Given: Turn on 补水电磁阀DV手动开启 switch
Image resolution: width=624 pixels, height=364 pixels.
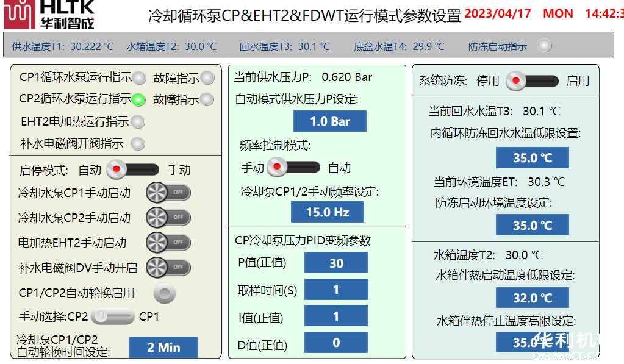Looking at the screenshot, I should pyautogui.click(x=168, y=267).
